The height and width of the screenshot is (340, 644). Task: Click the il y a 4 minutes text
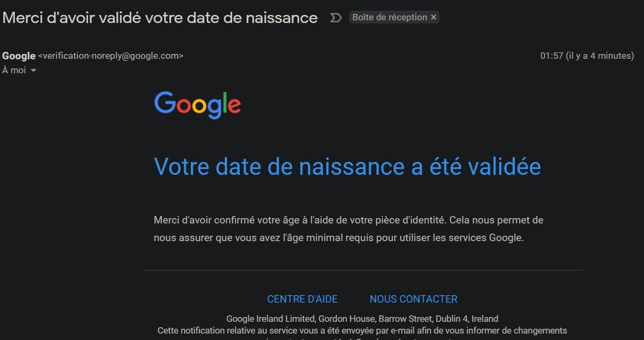[x=600, y=56]
